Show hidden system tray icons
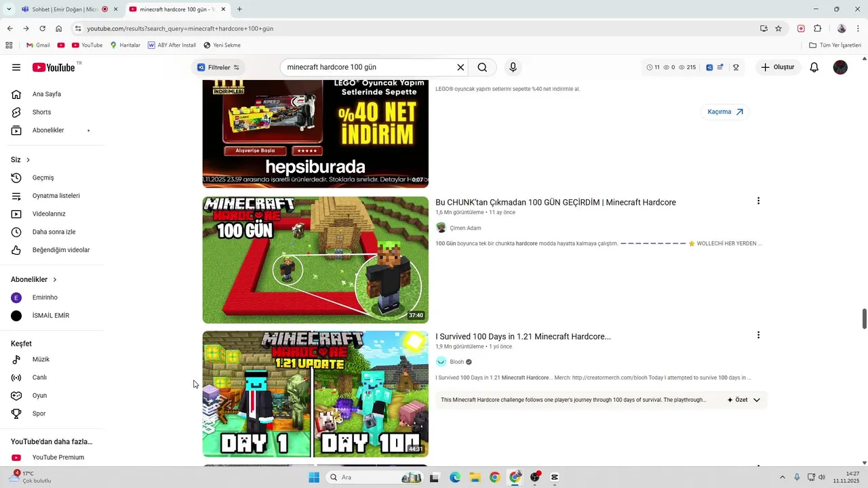 point(782,477)
